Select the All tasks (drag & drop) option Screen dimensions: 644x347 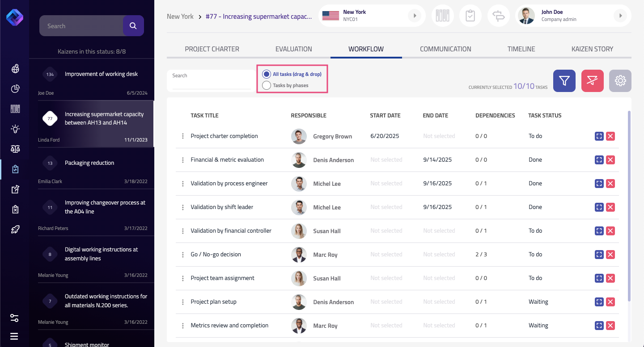click(x=267, y=74)
